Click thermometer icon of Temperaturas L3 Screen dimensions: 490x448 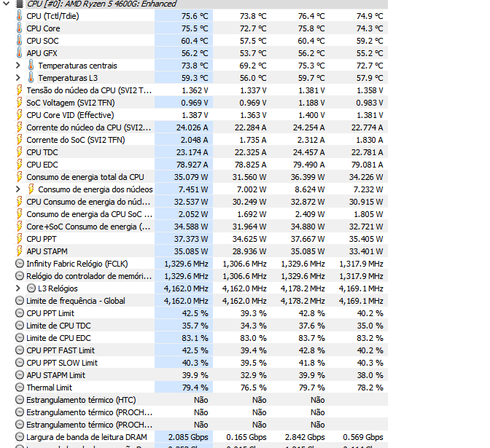point(31,78)
